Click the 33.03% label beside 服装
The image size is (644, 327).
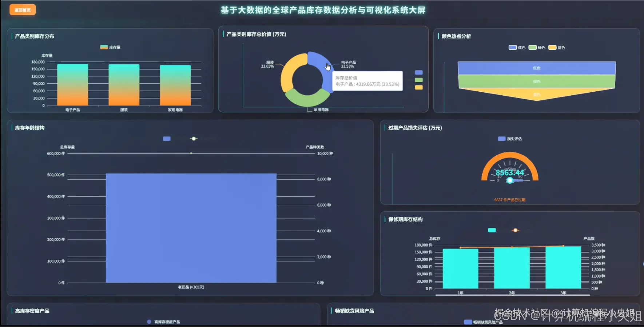pos(267,66)
